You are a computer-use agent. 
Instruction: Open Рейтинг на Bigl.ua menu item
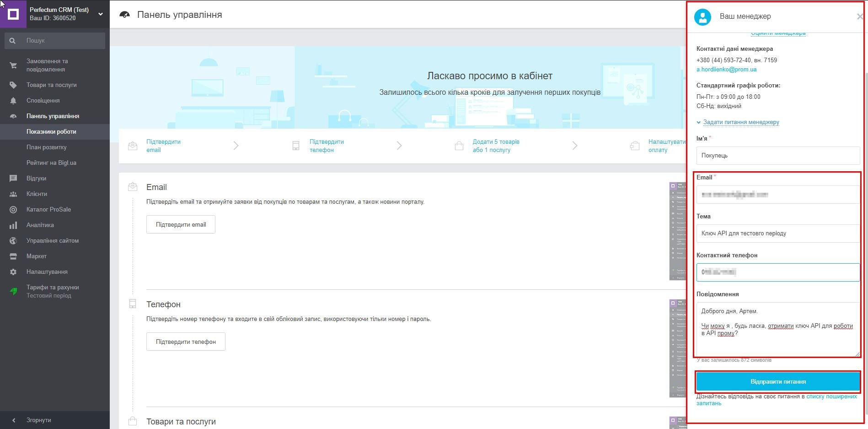click(x=51, y=163)
